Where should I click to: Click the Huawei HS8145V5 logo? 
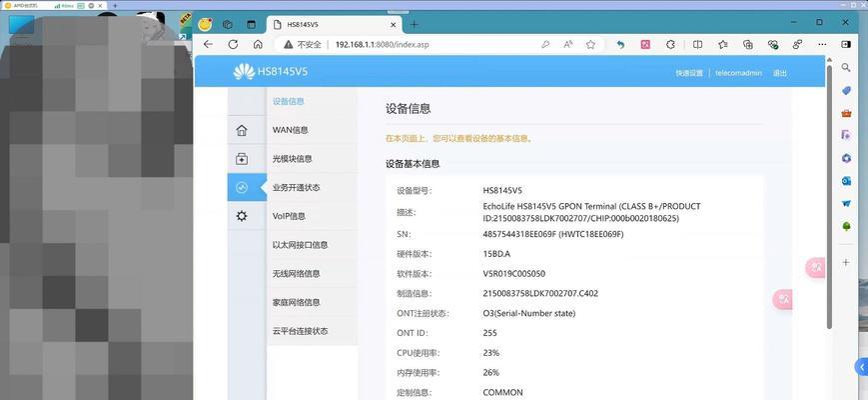270,71
